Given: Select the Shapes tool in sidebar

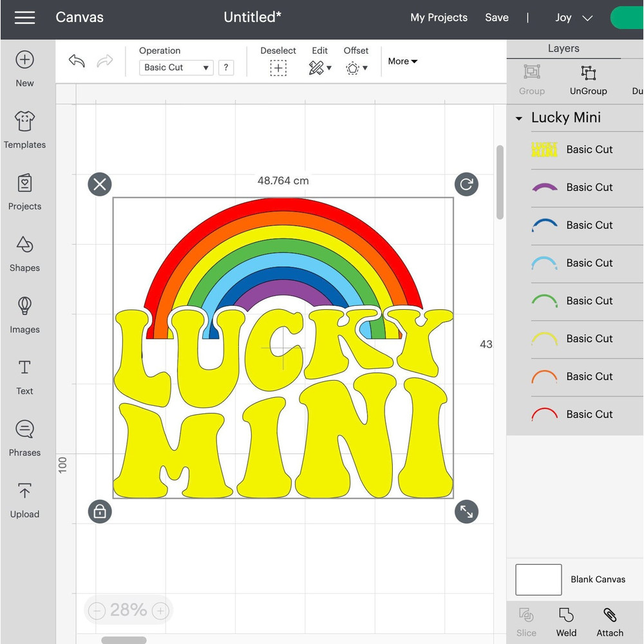Looking at the screenshot, I should 24,251.
